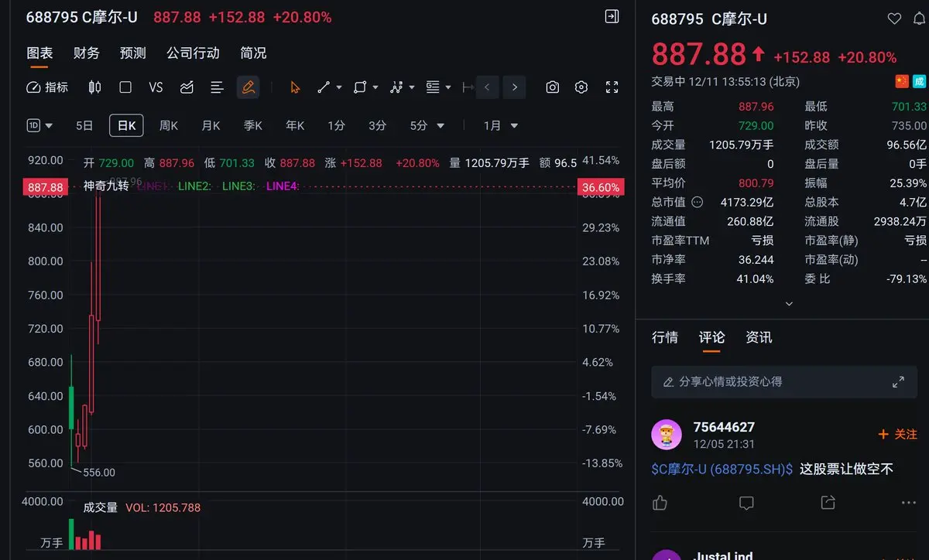Set price alert with bell icon
This screenshot has width=929, height=560.
pyautogui.click(x=918, y=19)
